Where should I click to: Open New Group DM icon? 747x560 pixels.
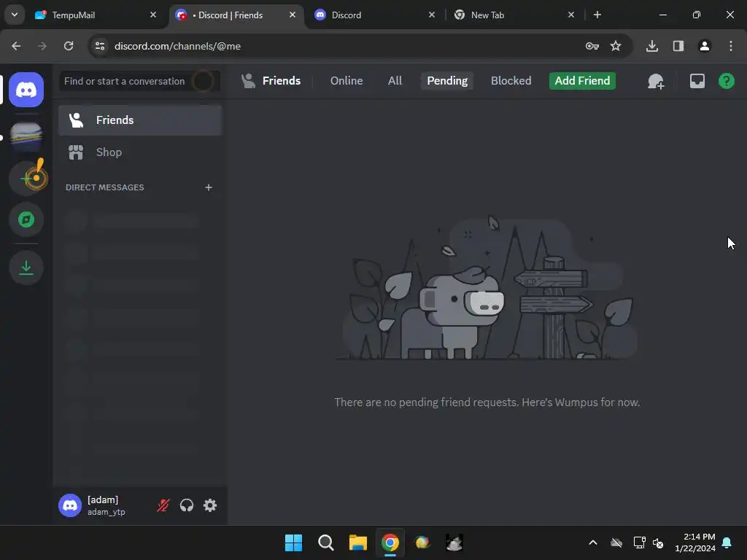click(x=656, y=82)
